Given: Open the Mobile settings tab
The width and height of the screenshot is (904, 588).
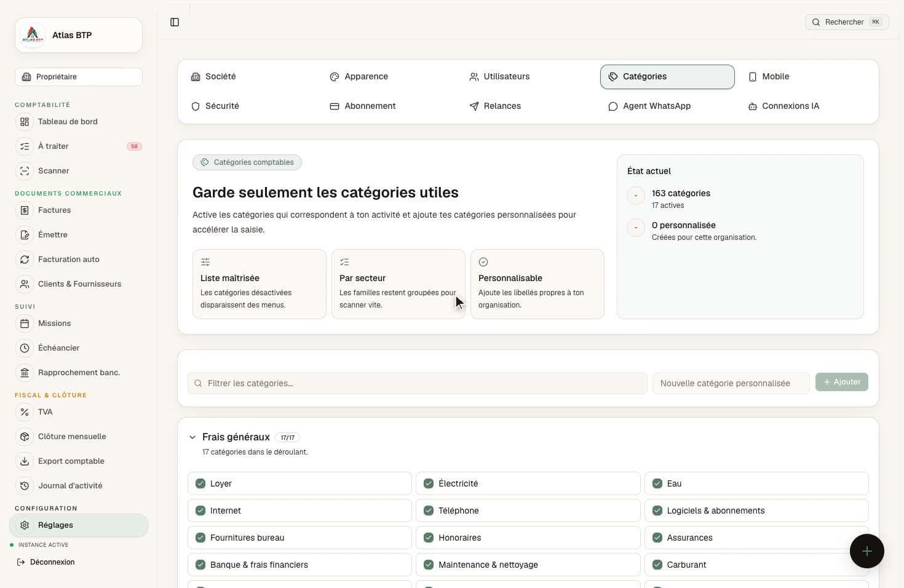Looking at the screenshot, I should (x=806, y=77).
